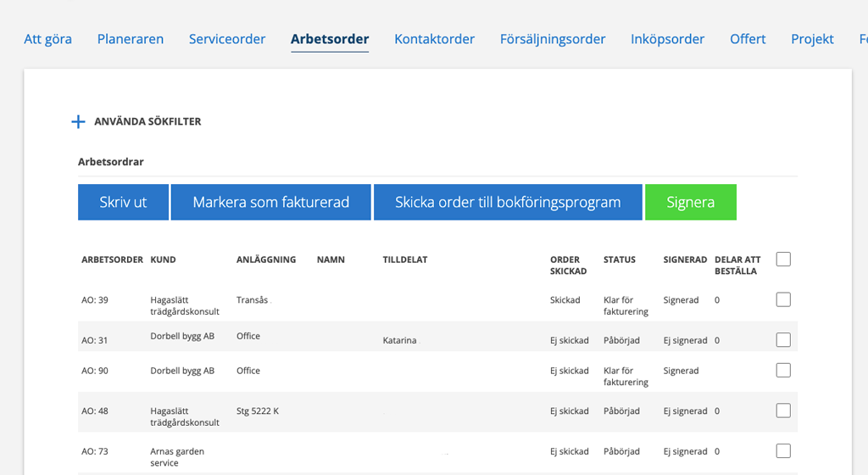Switch to the Försäljningsorder tab
Screen dimensions: 868x475
[553, 39]
